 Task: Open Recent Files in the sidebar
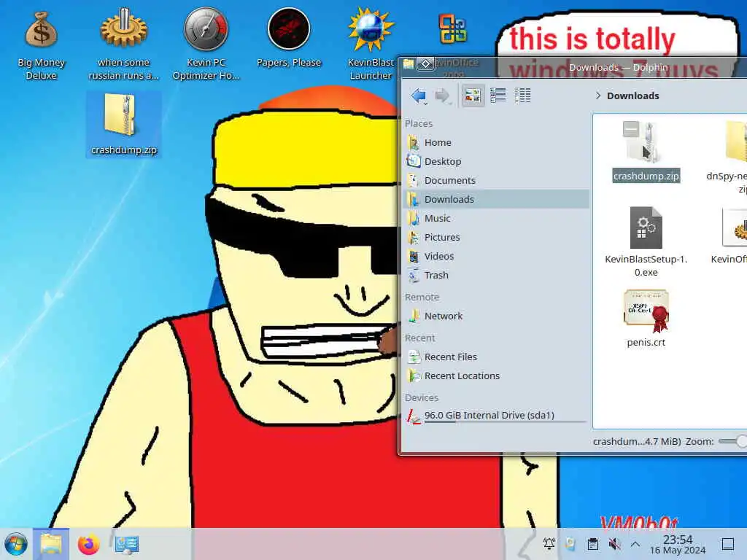(495, 357)
